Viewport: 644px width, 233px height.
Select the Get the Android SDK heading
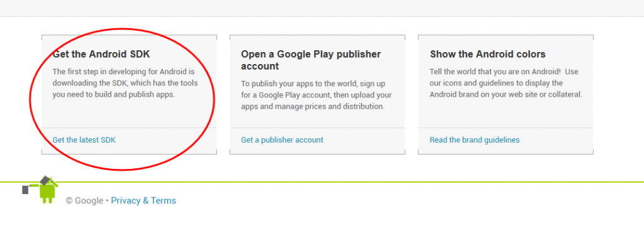tap(101, 54)
